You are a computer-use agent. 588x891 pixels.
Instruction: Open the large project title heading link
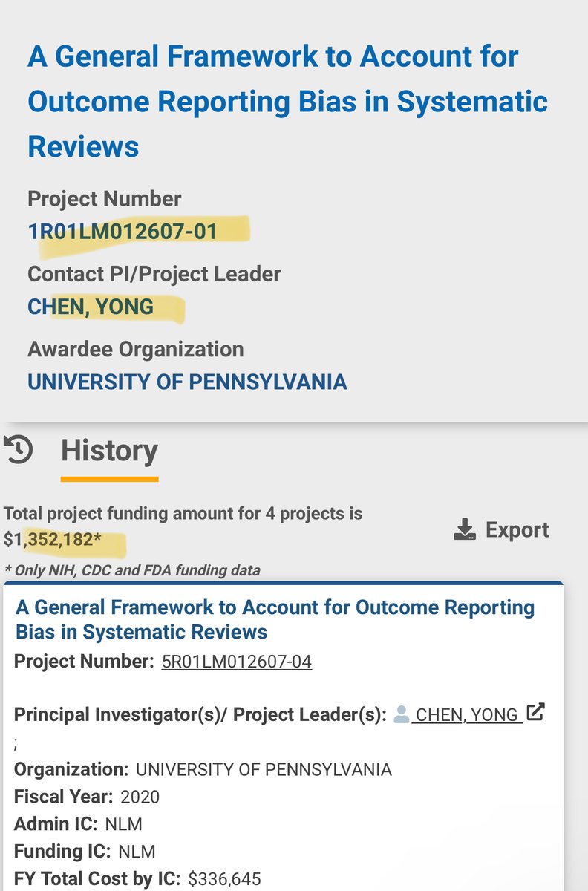[x=287, y=101]
